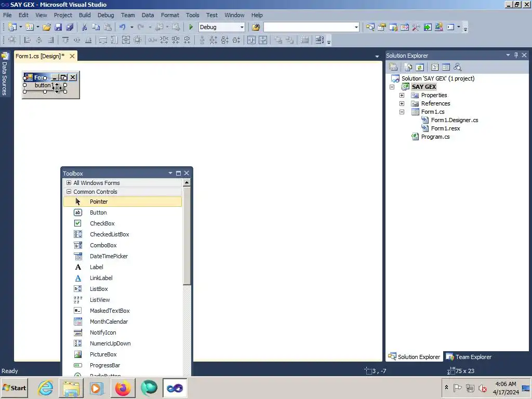
Task: Click the Open File folder icon
Action: (x=47, y=27)
